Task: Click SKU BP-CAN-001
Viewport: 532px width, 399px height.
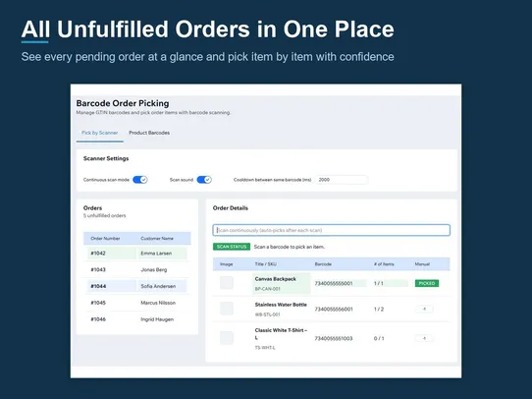Action: pyautogui.click(x=267, y=289)
